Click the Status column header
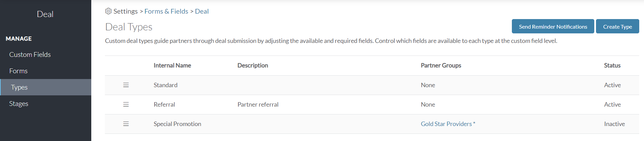This screenshot has width=644, height=141. [612, 65]
